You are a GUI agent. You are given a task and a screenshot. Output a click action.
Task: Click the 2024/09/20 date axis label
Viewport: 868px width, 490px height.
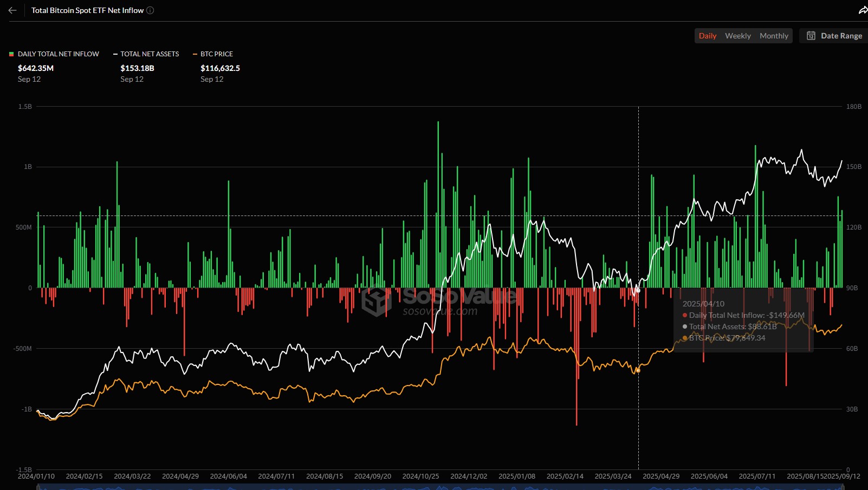pos(373,476)
